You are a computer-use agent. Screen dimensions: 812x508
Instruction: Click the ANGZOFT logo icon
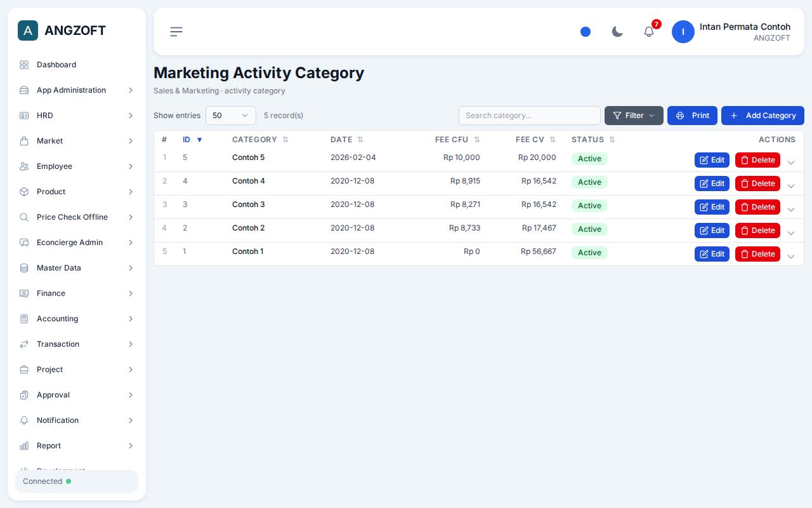coord(28,30)
